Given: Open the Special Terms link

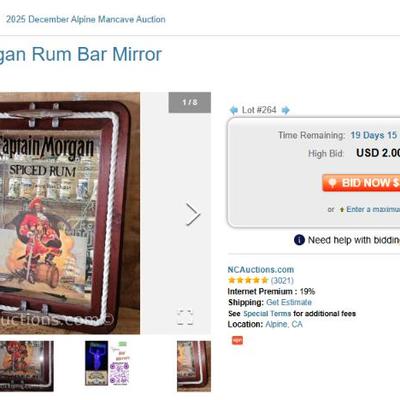Looking at the screenshot, I should coord(267,314).
